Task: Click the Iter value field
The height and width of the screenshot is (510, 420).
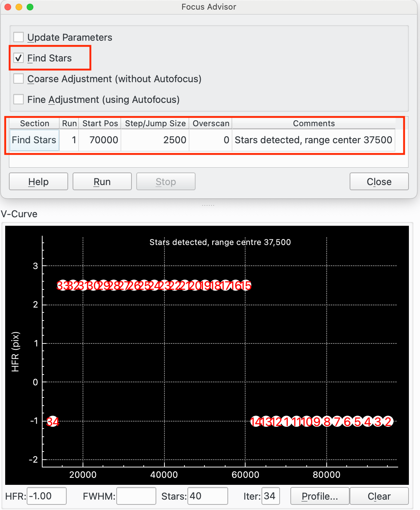Action: point(270,496)
